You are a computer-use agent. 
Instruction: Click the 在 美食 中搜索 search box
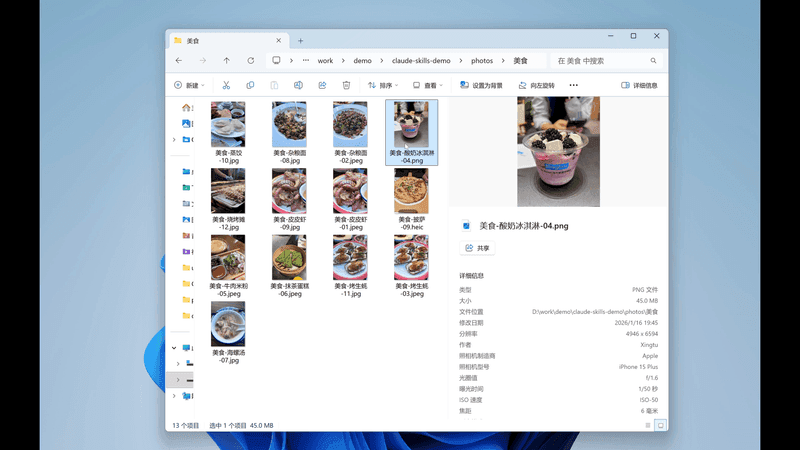click(x=603, y=61)
